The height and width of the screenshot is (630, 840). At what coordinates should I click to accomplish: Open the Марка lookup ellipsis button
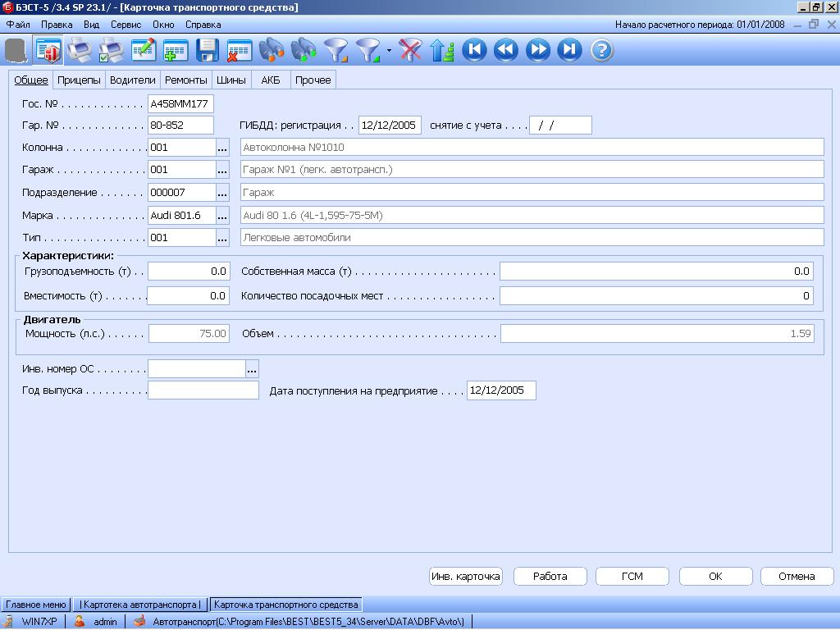[x=222, y=216]
